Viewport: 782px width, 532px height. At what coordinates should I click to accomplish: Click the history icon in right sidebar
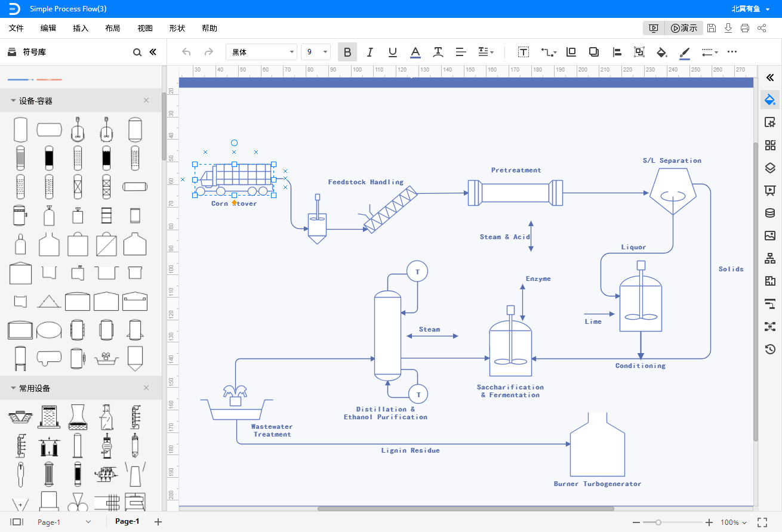click(x=770, y=349)
